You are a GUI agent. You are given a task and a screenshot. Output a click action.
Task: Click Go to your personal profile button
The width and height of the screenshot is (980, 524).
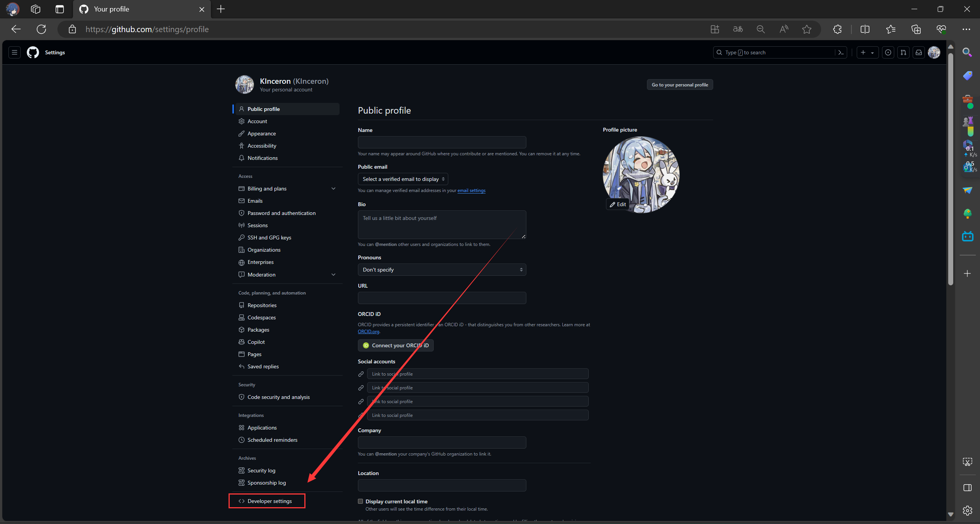[x=680, y=84]
